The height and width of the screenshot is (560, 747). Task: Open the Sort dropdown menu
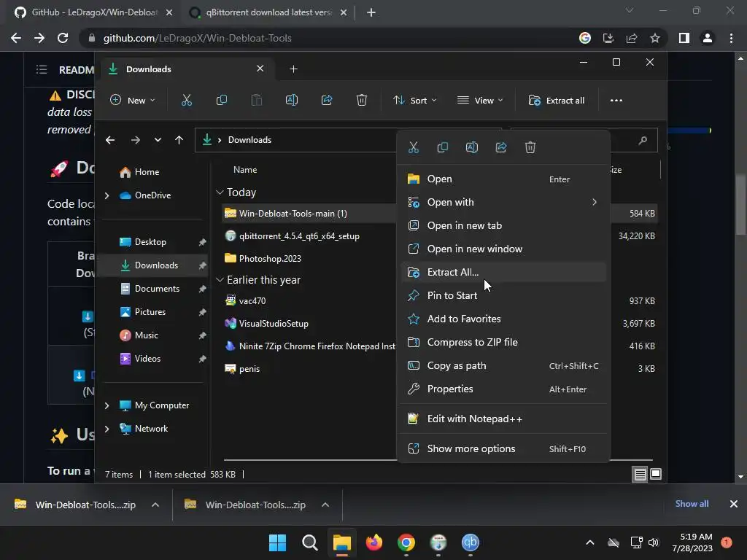(414, 101)
